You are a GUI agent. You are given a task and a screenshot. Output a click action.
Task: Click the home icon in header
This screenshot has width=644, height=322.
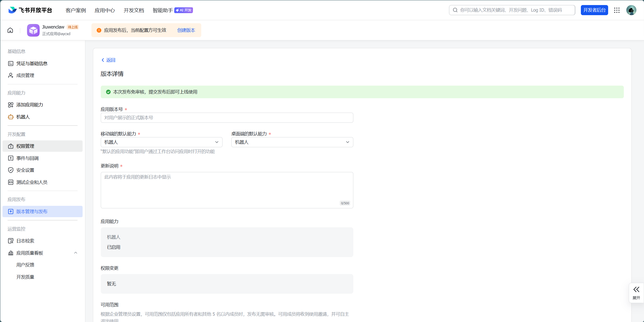coord(10,30)
